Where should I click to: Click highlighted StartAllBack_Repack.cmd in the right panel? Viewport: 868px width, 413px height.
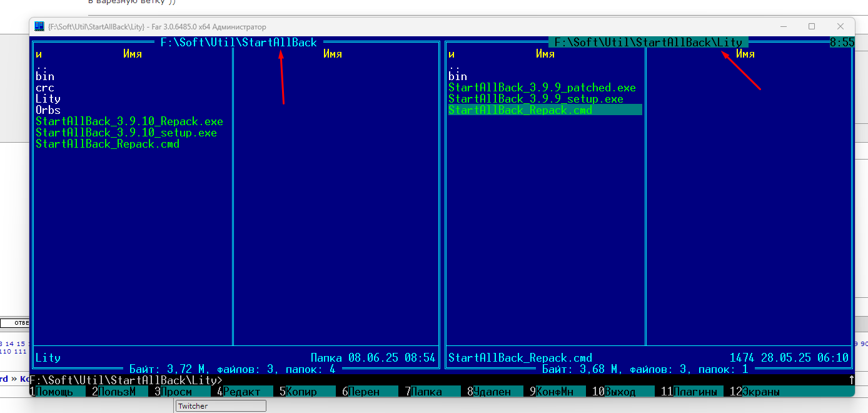[x=545, y=110]
